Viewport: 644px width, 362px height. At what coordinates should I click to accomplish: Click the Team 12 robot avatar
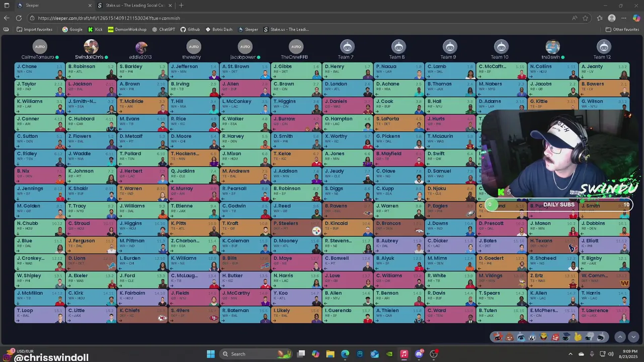[x=604, y=47]
